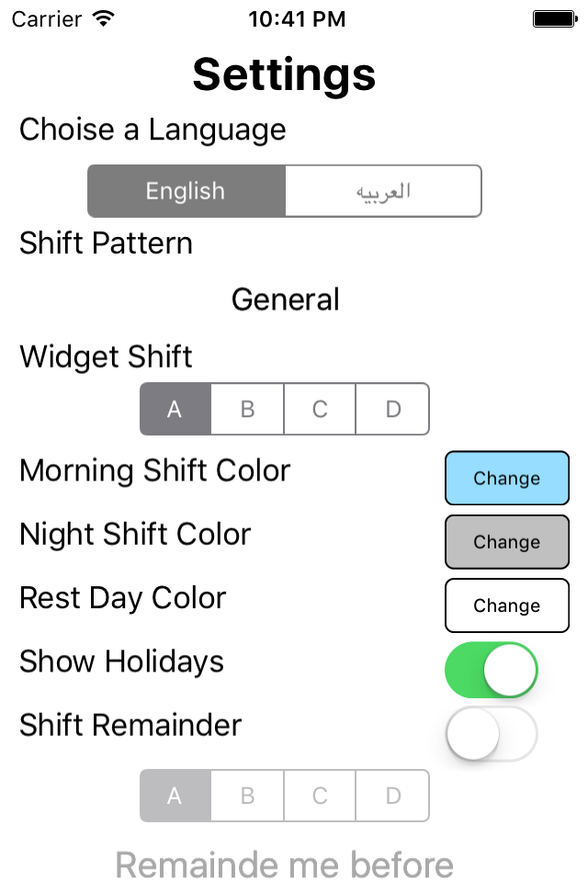
Task: Select Widget Shift segment A
Action: coord(175,409)
